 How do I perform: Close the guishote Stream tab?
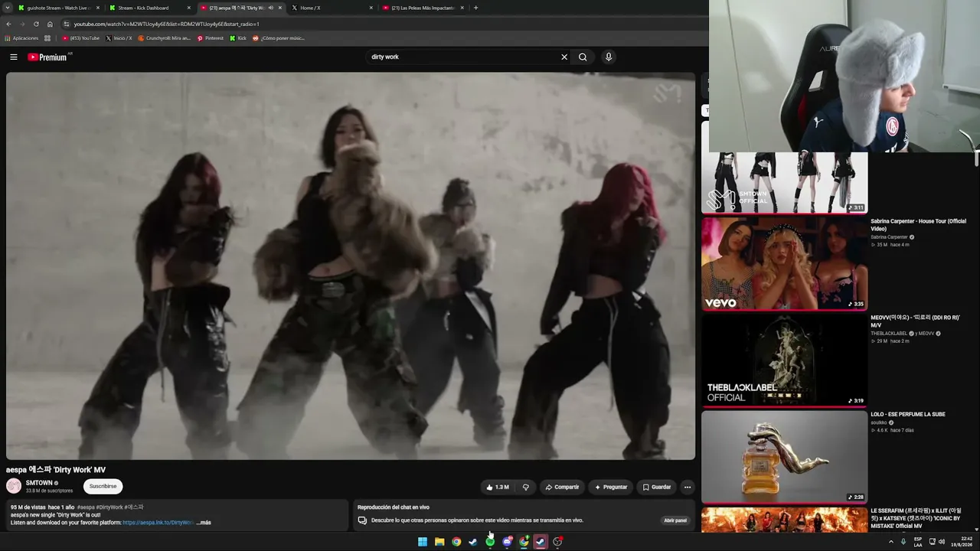coord(98,8)
